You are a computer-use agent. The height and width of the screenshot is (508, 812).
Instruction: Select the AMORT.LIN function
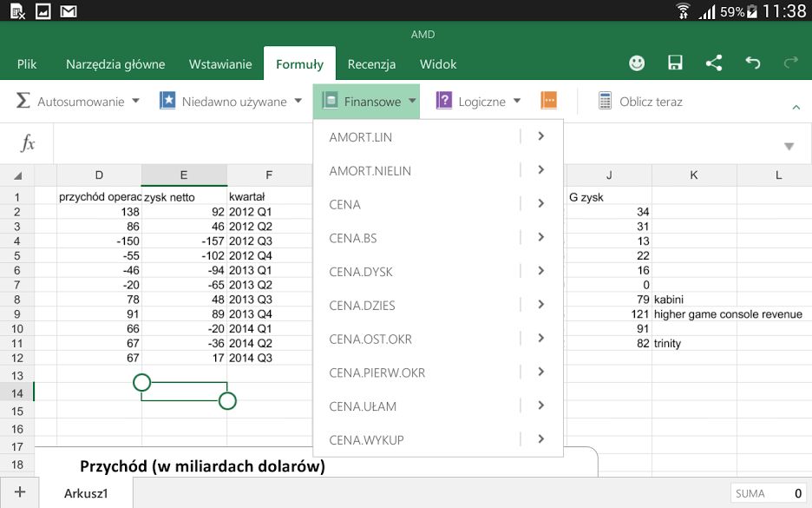tap(360, 136)
